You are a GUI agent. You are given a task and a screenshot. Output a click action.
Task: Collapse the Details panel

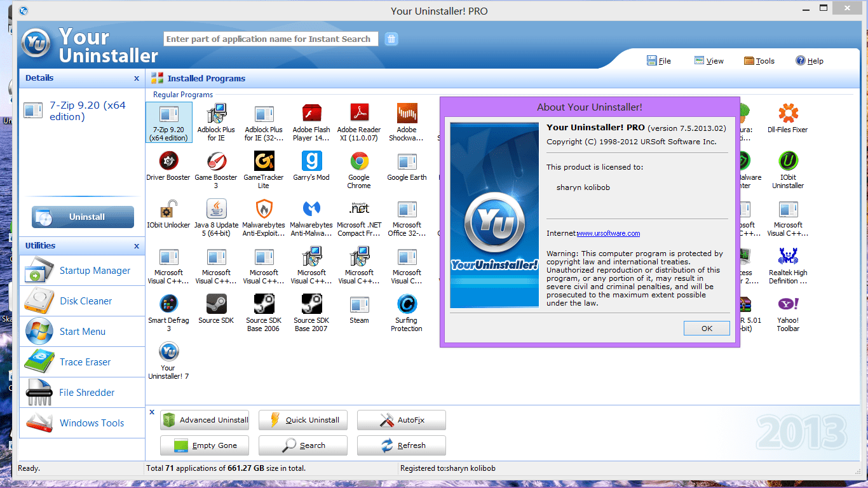pos(137,79)
